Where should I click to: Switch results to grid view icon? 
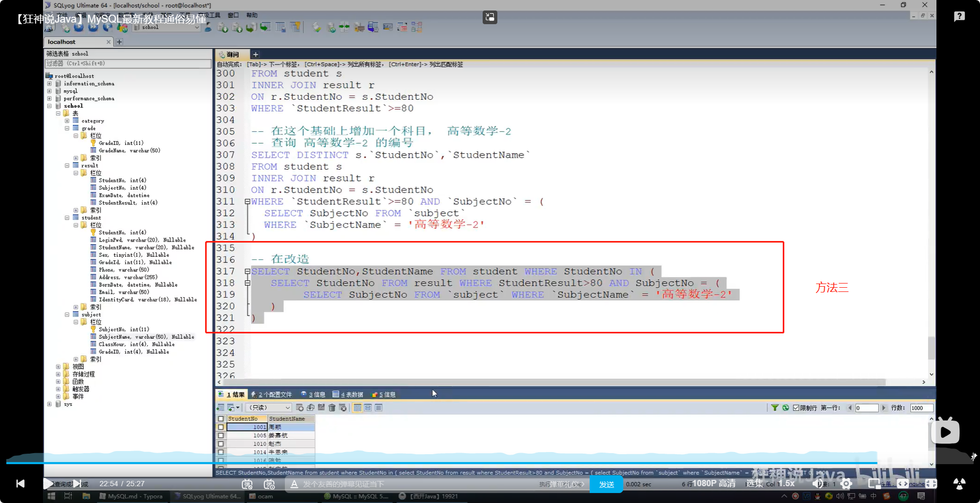(x=357, y=407)
